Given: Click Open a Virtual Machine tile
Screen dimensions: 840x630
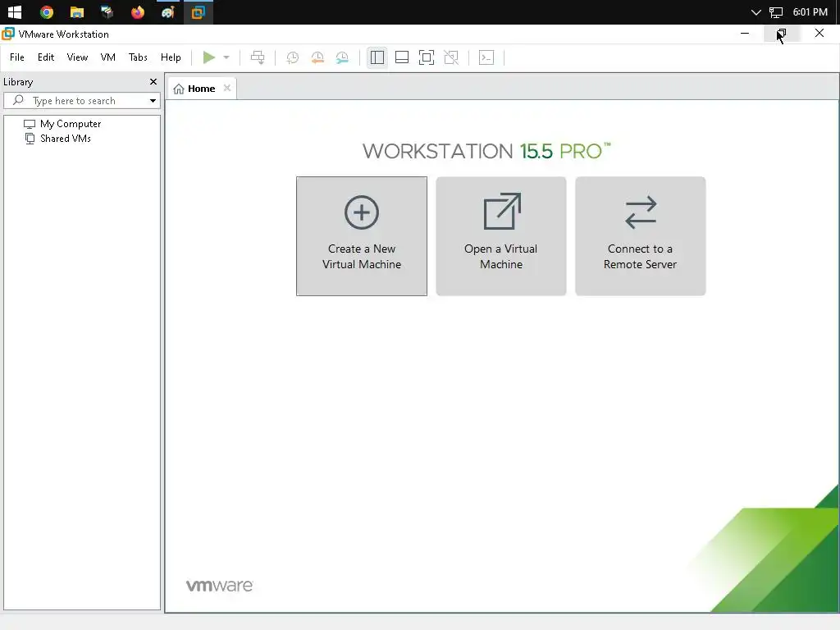Looking at the screenshot, I should (501, 236).
